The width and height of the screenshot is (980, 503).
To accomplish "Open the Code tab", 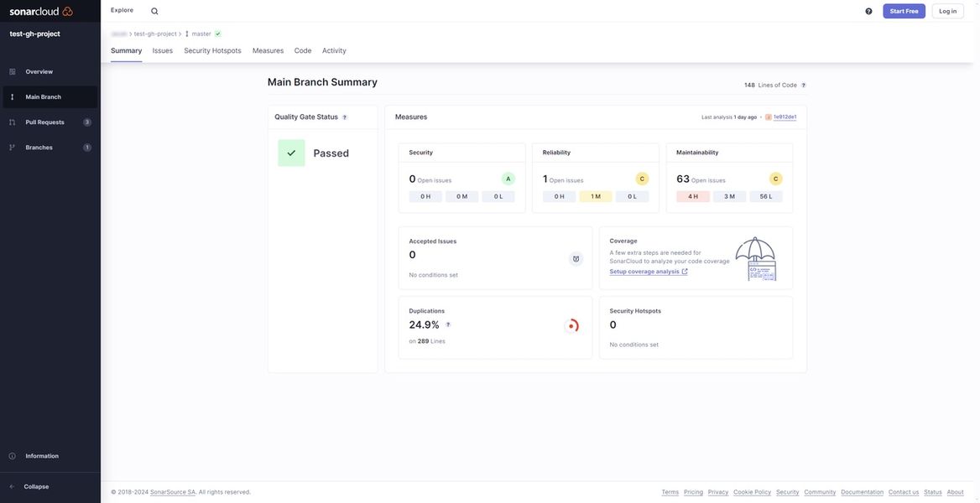I will (x=303, y=50).
